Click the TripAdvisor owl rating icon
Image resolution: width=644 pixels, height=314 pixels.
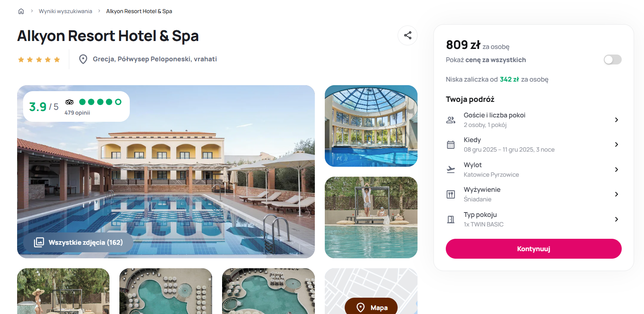70,102
